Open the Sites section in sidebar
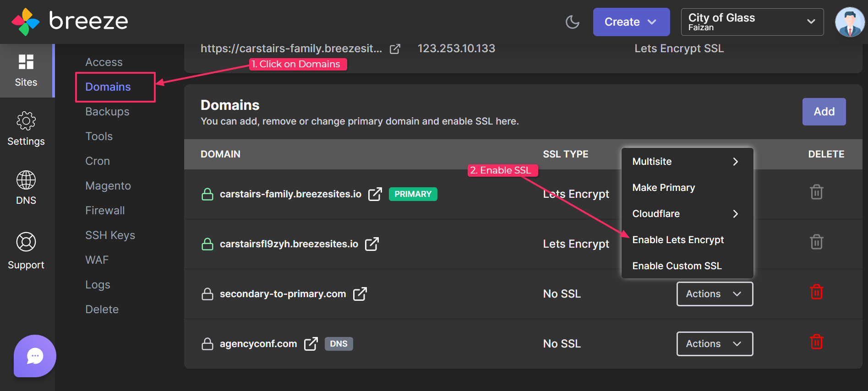 [x=26, y=71]
